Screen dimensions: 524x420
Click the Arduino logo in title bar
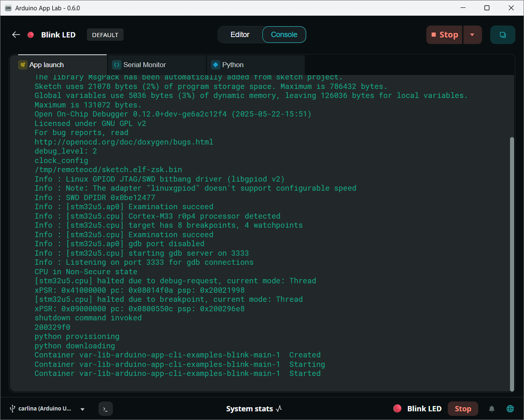pyautogui.click(x=8, y=8)
